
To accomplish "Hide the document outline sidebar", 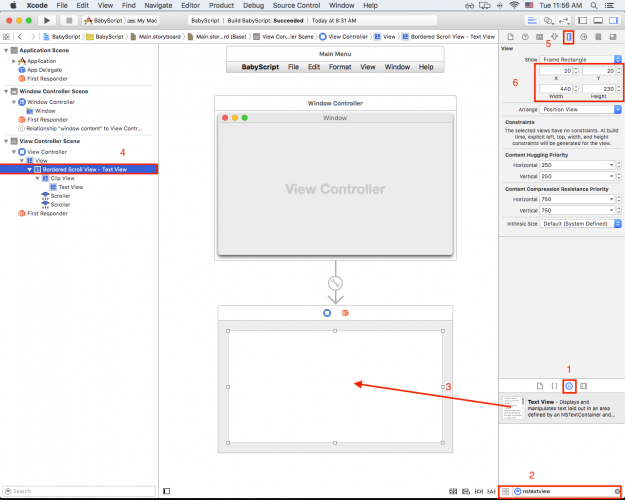I will point(167,491).
